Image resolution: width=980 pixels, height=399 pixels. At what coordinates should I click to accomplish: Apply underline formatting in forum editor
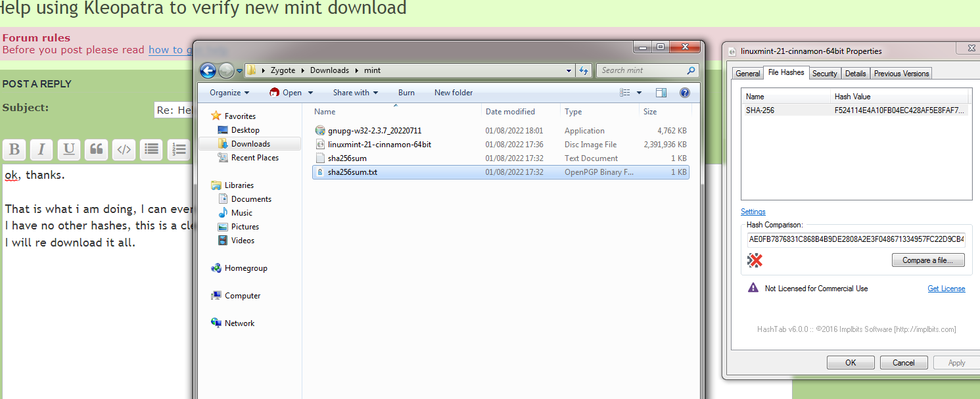pos(69,150)
